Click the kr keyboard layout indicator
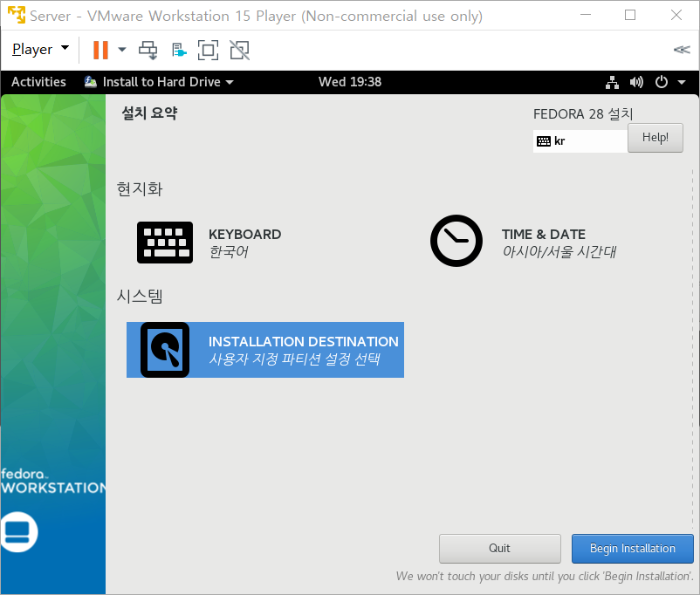 tap(580, 141)
